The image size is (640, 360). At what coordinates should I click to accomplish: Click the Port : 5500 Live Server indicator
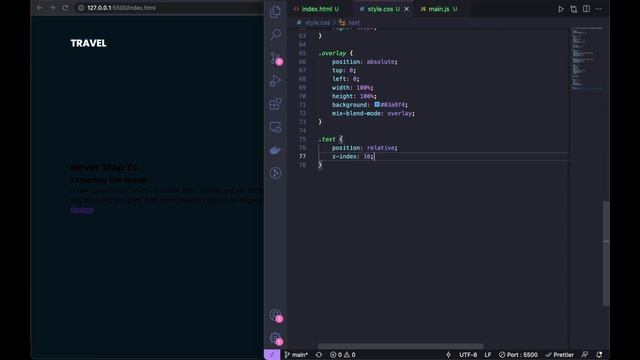(x=518, y=355)
